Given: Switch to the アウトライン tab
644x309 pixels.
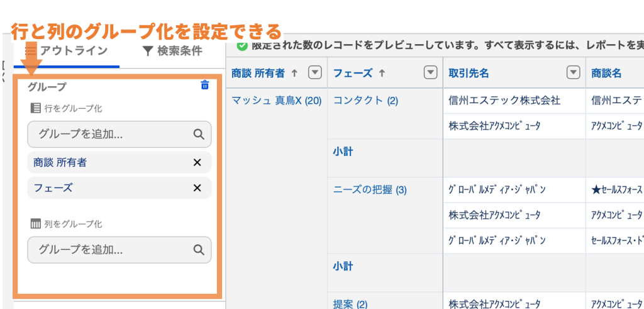Looking at the screenshot, I should [x=67, y=52].
